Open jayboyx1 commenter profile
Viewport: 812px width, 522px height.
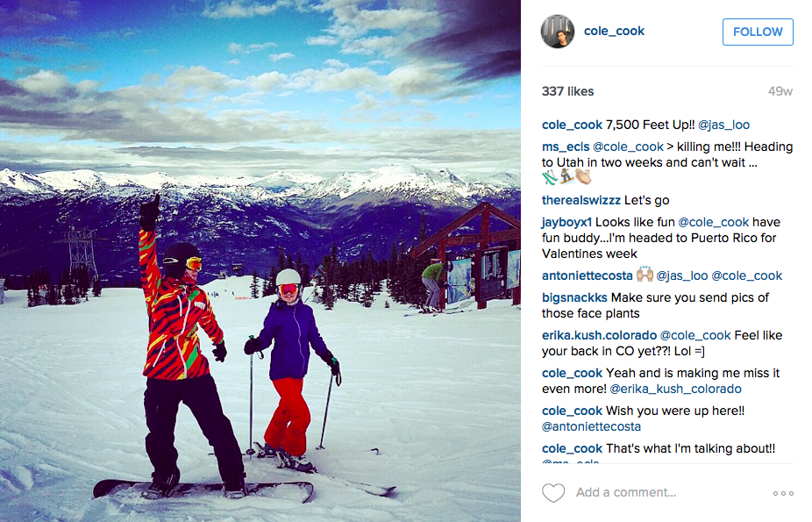pos(566,222)
